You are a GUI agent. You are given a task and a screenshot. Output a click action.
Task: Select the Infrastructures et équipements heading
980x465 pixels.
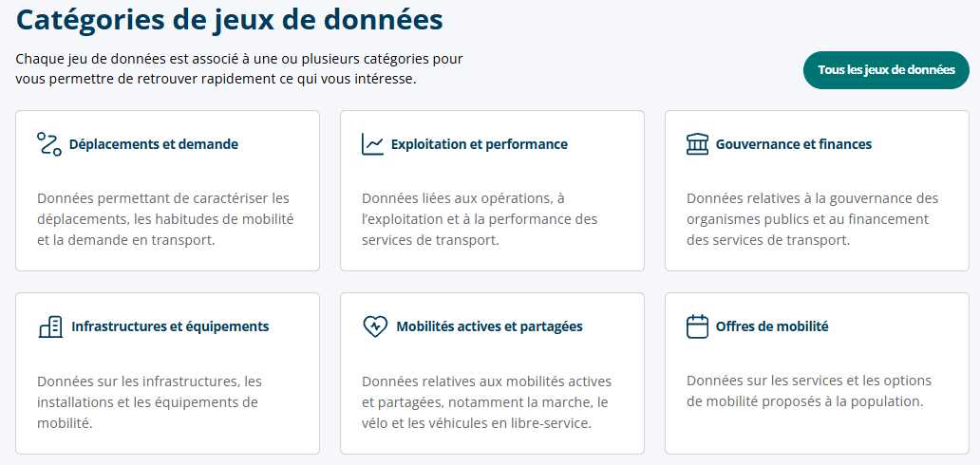point(171,326)
